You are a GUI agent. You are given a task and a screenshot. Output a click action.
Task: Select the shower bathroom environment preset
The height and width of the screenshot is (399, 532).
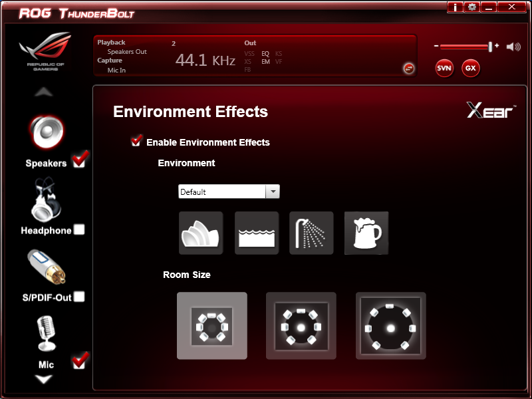coord(311,233)
